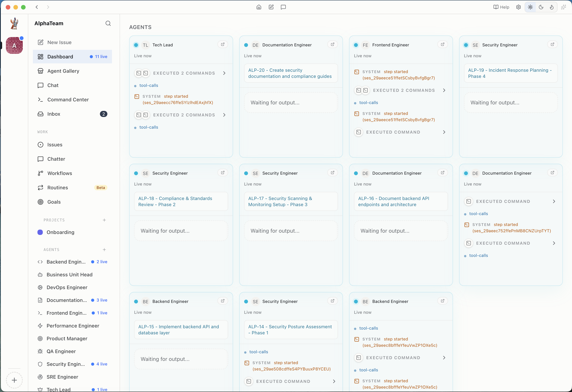Screen dimensions: 572x392
Task: Select the purple Onboarding project dot
Action: (40, 232)
